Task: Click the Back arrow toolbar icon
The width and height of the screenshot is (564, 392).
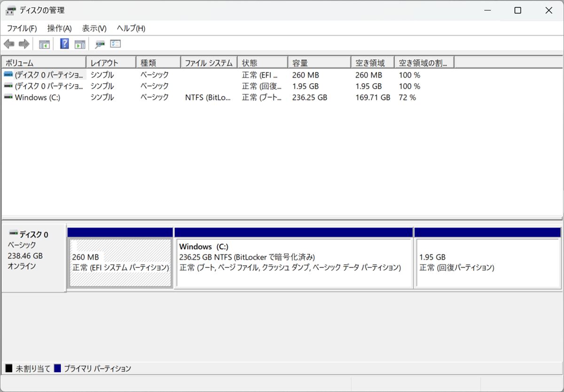Action: [x=9, y=44]
